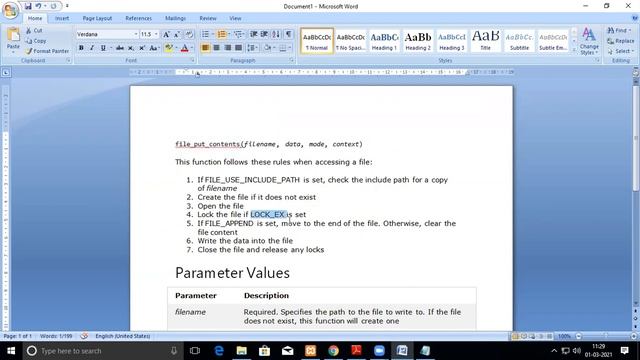
Task: Open Change Case dropdown
Action: (x=154, y=48)
